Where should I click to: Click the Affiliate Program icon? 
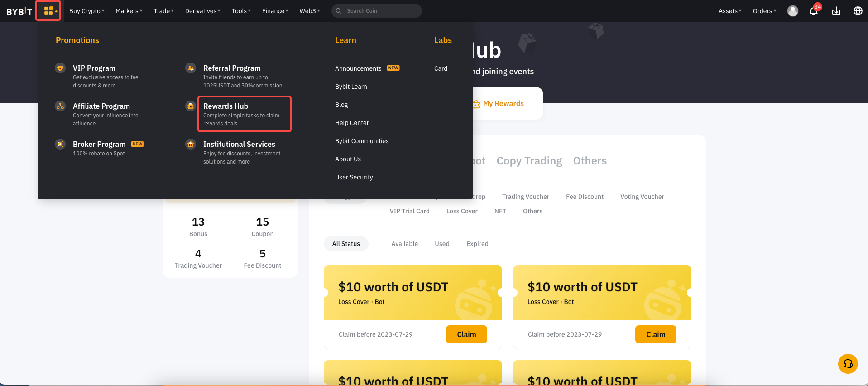click(x=60, y=106)
